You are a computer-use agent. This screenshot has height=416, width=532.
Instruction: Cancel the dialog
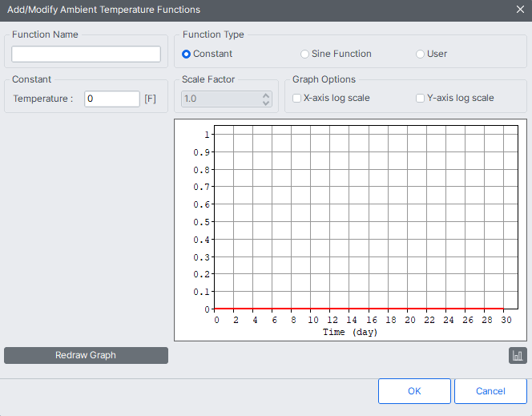pos(490,391)
